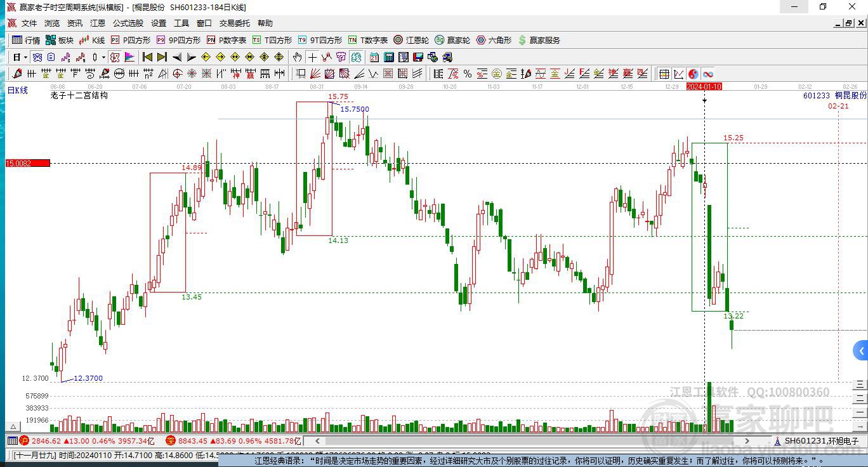Open the 9T四方形 tool
Viewport: 868px width, 467px height.
[320, 40]
